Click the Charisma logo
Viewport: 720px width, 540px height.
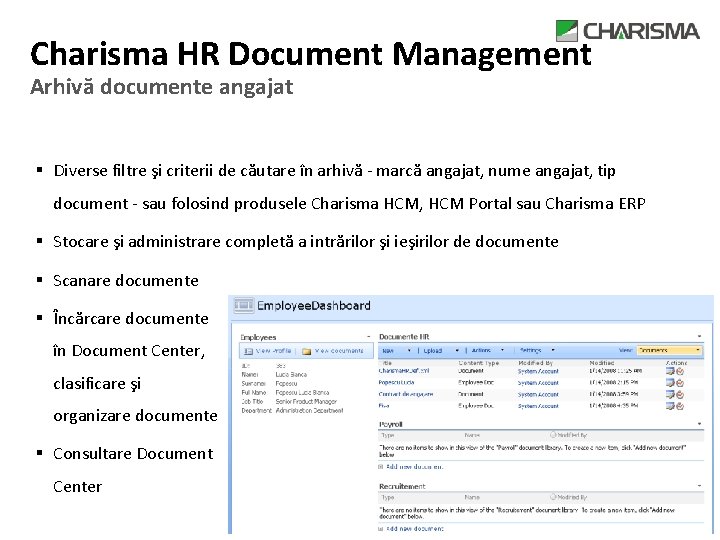627,31
